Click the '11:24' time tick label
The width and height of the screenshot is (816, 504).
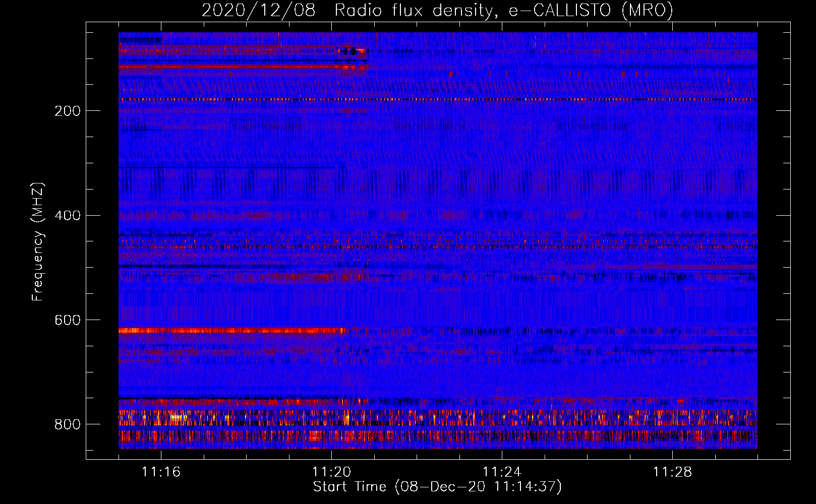coord(502,472)
